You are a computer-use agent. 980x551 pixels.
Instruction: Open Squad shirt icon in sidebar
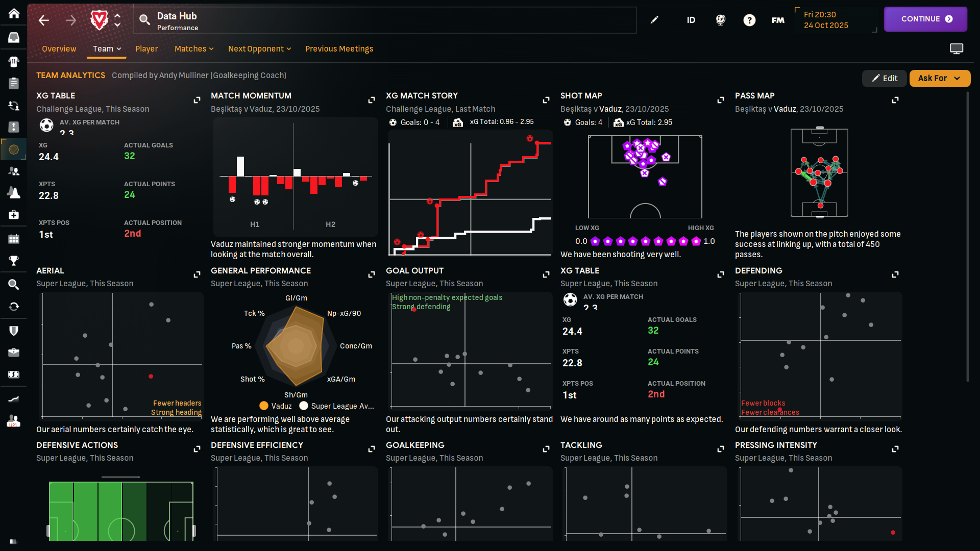(x=14, y=62)
